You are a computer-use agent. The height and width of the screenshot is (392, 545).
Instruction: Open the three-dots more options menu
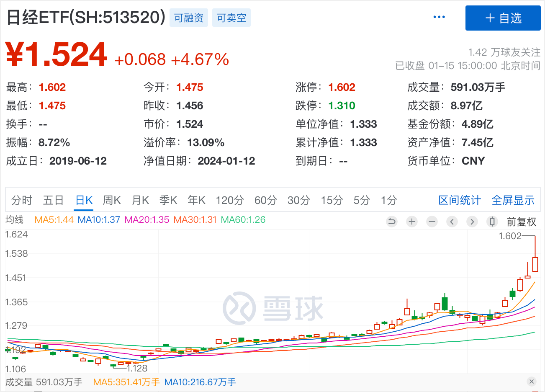439,17
